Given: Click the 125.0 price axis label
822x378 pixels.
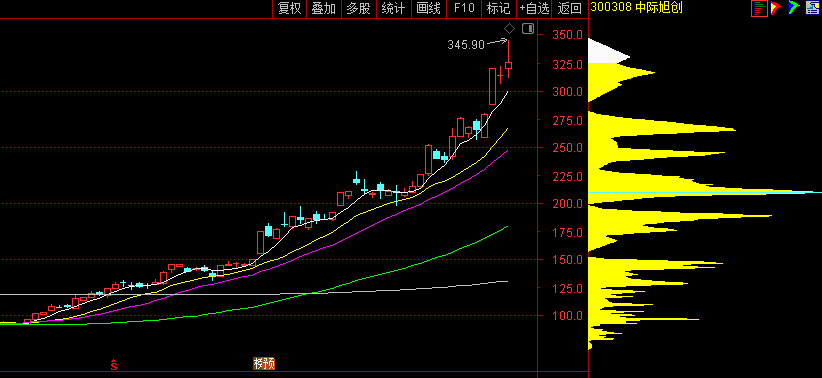Looking at the screenshot, I should (x=567, y=289).
